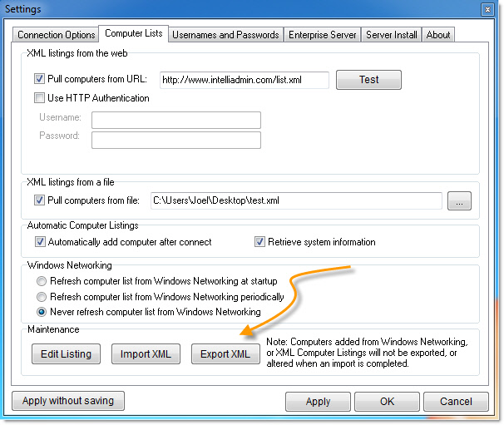Go to the Enterprise Server tab
The width and height of the screenshot is (504, 425).
click(x=322, y=35)
